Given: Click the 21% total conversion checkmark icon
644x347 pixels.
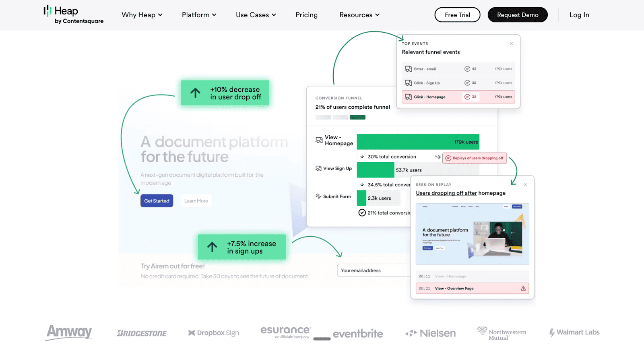Looking at the screenshot, I should tap(362, 213).
